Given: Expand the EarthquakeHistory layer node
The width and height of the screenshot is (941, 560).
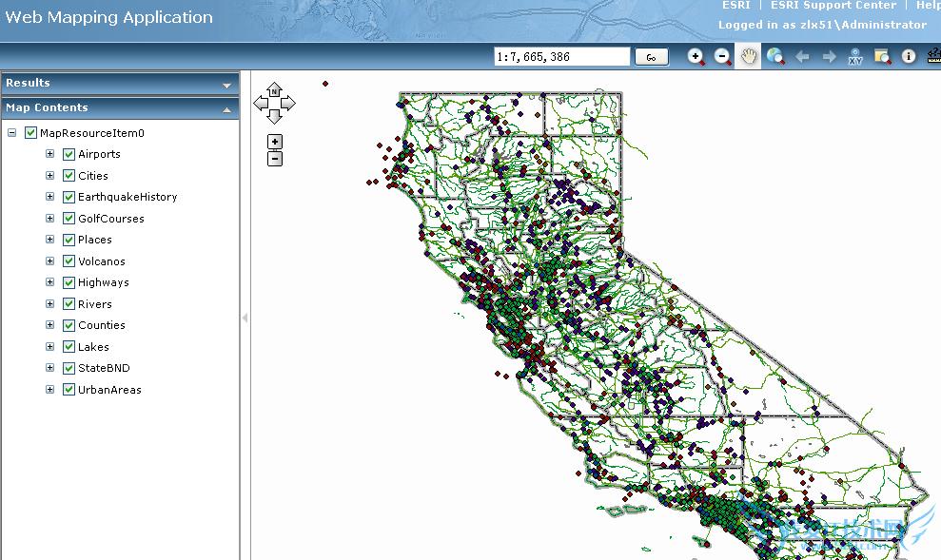Looking at the screenshot, I should tap(49, 196).
